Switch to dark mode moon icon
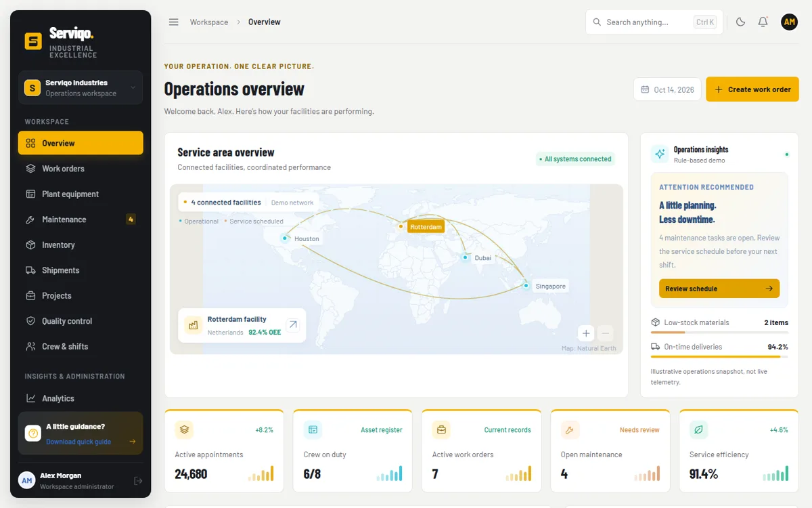The width and height of the screenshot is (812, 508). pos(740,22)
